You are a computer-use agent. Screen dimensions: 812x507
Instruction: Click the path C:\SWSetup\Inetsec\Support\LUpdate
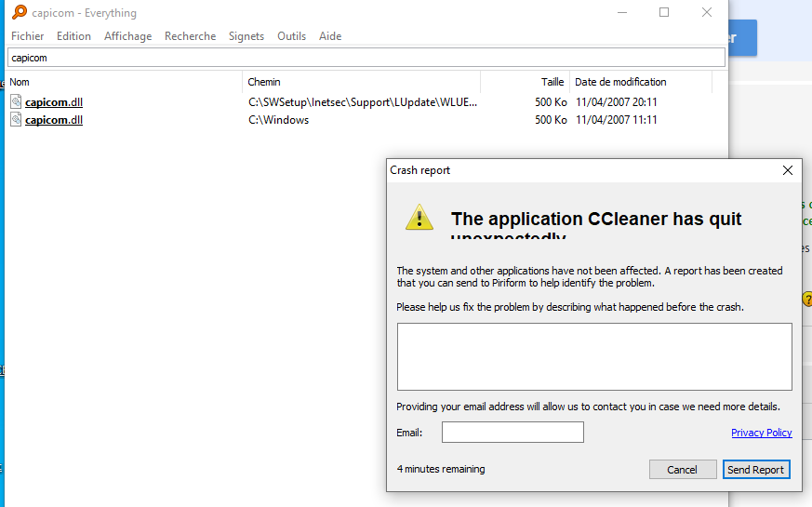(363, 102)
